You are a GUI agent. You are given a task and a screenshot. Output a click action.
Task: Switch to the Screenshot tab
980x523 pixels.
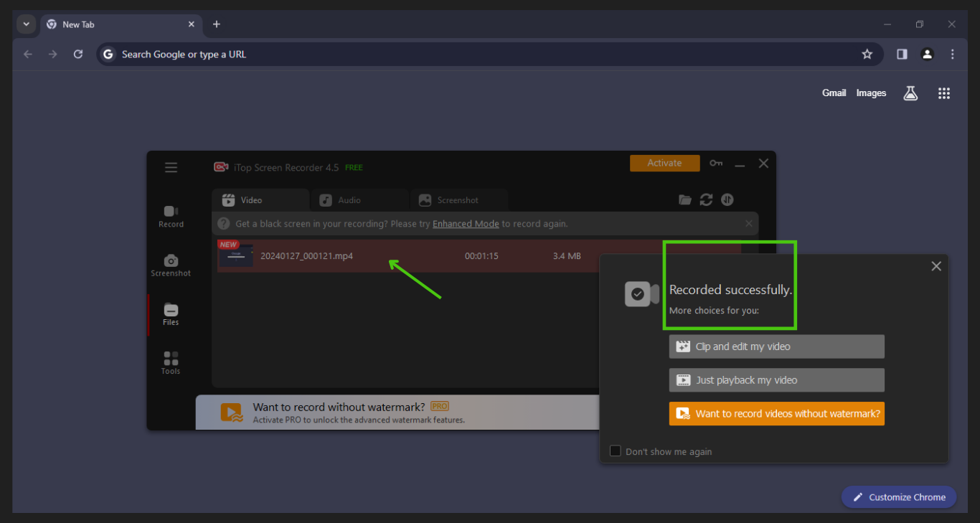(457, 200)
